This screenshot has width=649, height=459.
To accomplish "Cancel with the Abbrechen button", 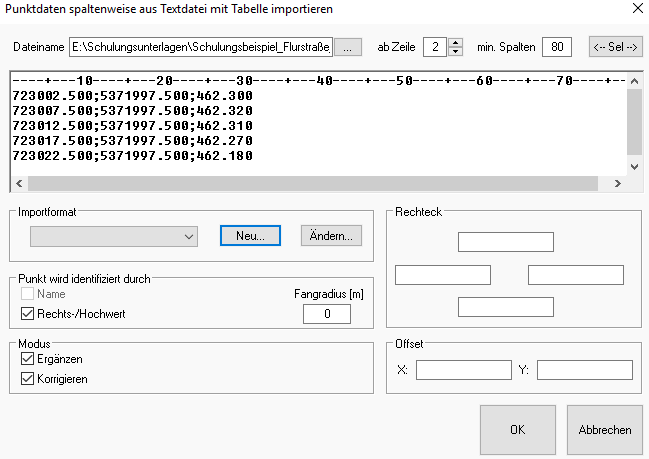I will (x=604, y=430).
